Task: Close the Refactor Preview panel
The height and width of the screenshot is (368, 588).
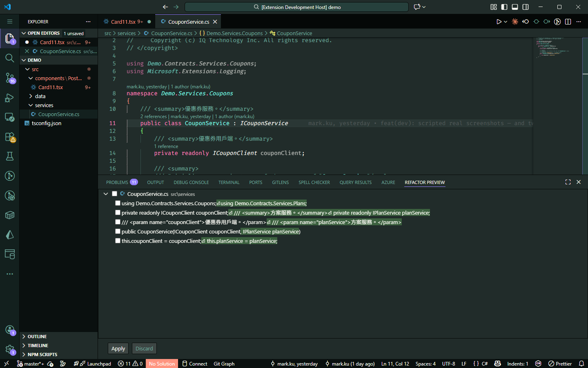Action: 579,182
